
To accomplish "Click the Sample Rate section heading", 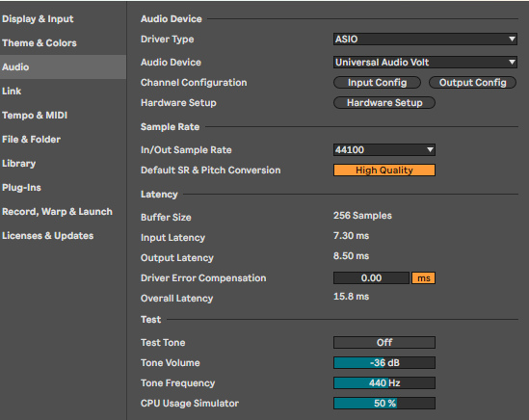I will [x=170, y=127].
